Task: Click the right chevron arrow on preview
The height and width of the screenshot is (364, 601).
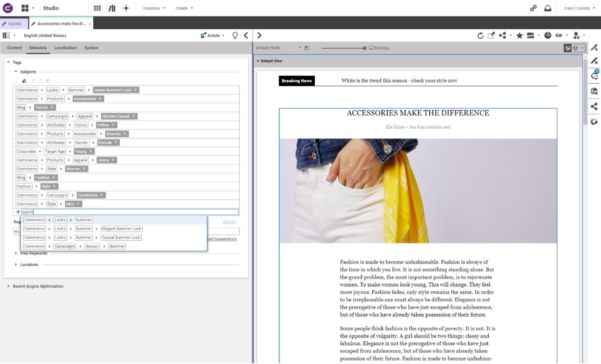Action: coord(259,35)
